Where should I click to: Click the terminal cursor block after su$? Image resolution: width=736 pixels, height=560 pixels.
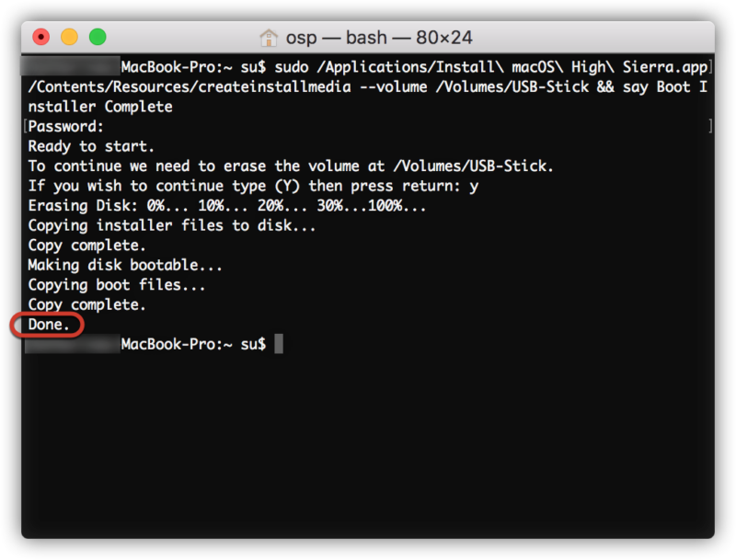279,344
